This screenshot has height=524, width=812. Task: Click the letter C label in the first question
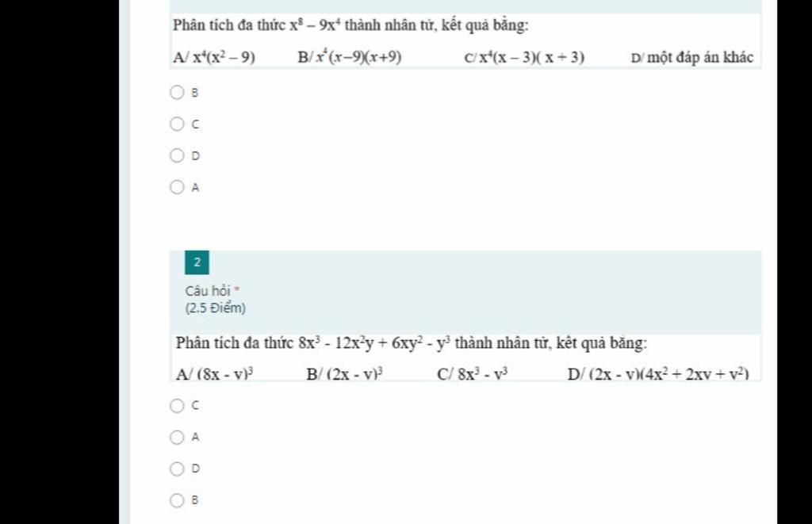point(195,124)
